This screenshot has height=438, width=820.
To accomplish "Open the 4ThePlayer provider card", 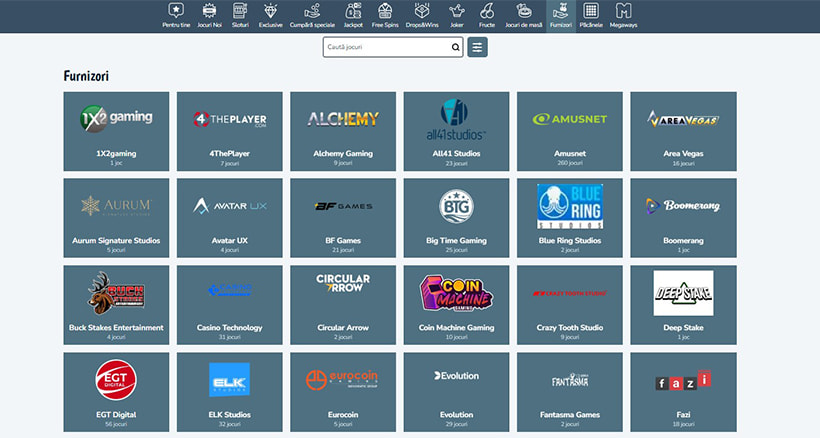I will (x=230, y=131).
